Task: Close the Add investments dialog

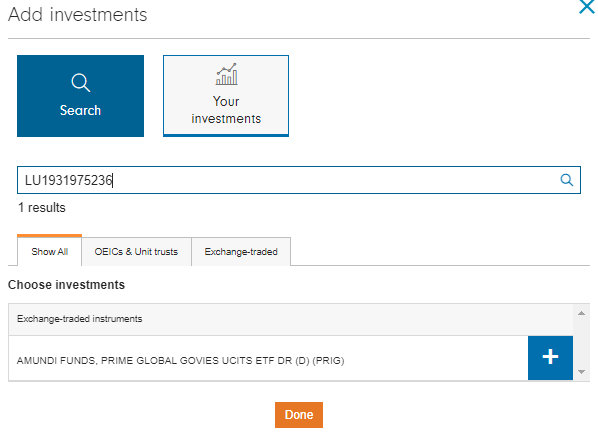Action: [x=587, y=6]
